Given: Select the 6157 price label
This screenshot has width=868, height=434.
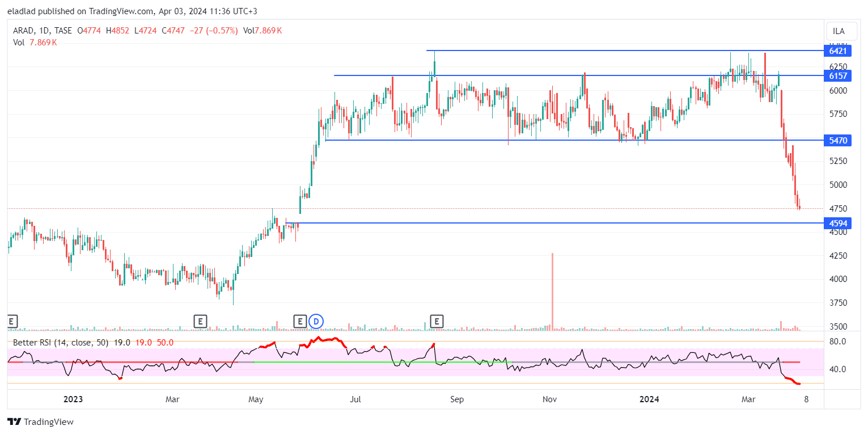Looking at the screenshot, I should [x=837, y=75].
